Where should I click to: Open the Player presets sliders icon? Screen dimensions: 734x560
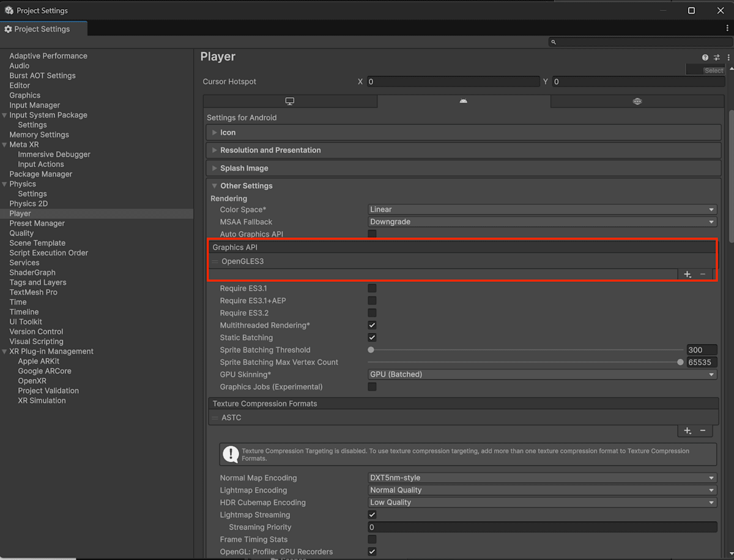pyautogui.click(x=717, y=57)
